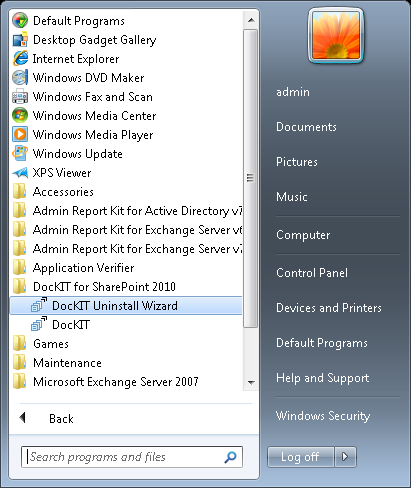Screen dimensions: 411x488
Task: Expand Admin Report Kit for Exchange Server v7 folder
Action: (x=126, y=249)
